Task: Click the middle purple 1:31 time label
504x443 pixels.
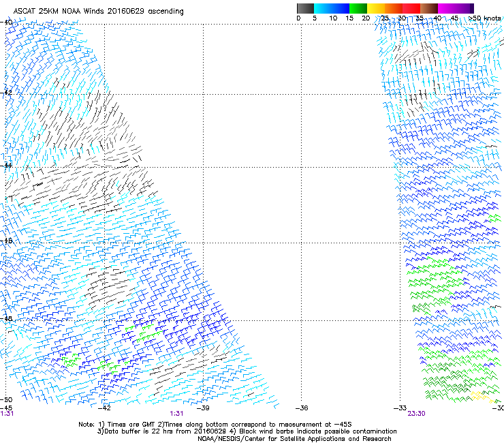Action: 176,414
